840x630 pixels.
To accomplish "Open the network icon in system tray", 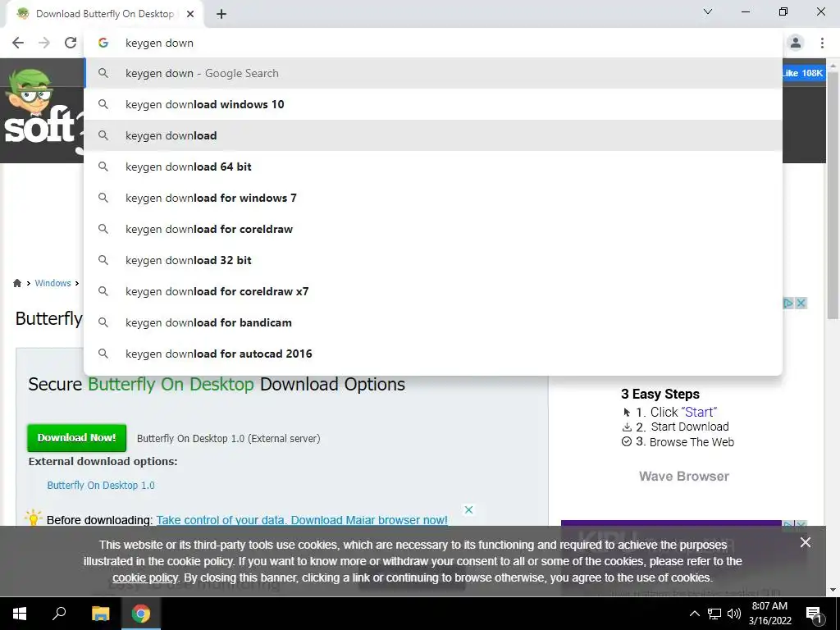I will click(714, 614).
